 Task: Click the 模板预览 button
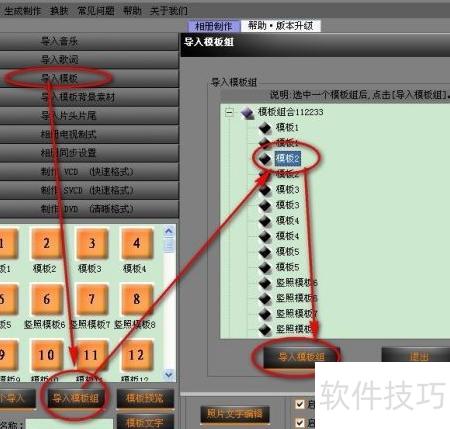tap(145, 398)
